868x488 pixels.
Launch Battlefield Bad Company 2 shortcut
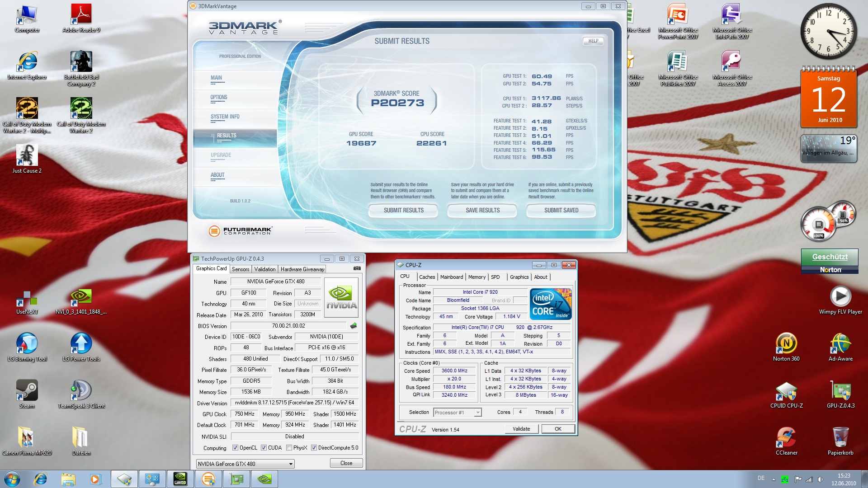click(81, 68)
